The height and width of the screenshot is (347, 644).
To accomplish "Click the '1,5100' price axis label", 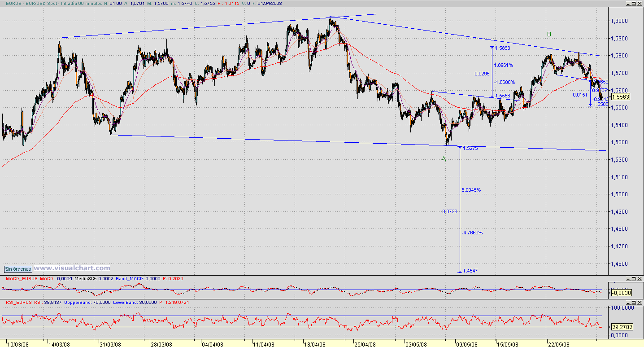I will tap(619, 177).
